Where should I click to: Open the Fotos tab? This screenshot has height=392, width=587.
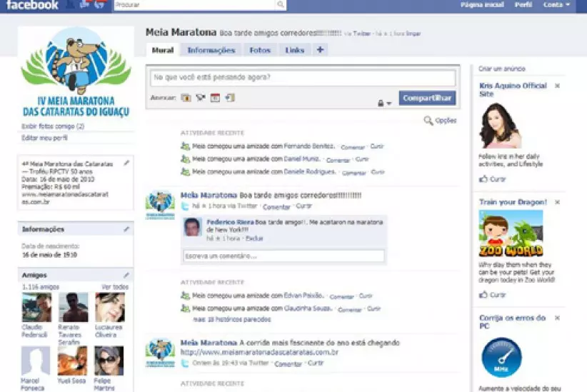pyautogui.click(x=260, y=51)
